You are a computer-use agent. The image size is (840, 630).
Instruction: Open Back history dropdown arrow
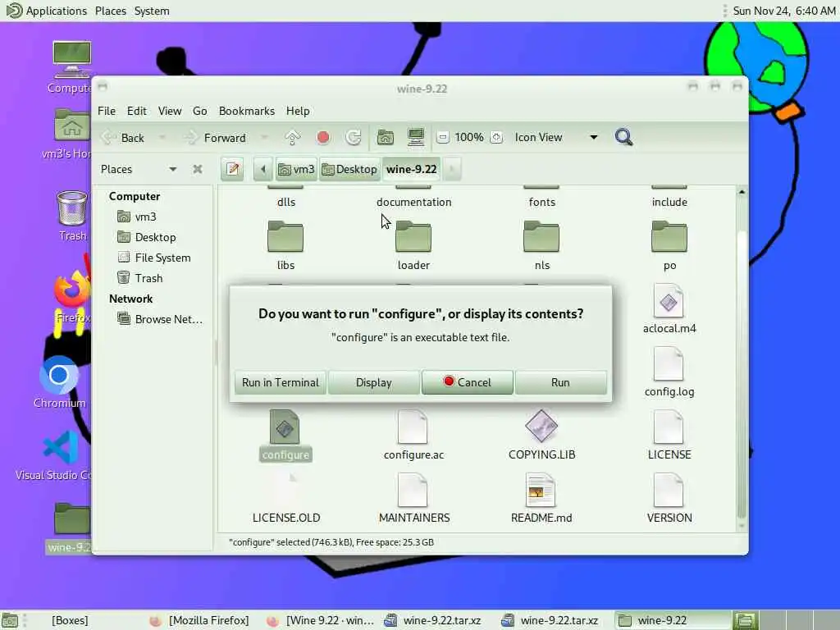click(162, 138)
